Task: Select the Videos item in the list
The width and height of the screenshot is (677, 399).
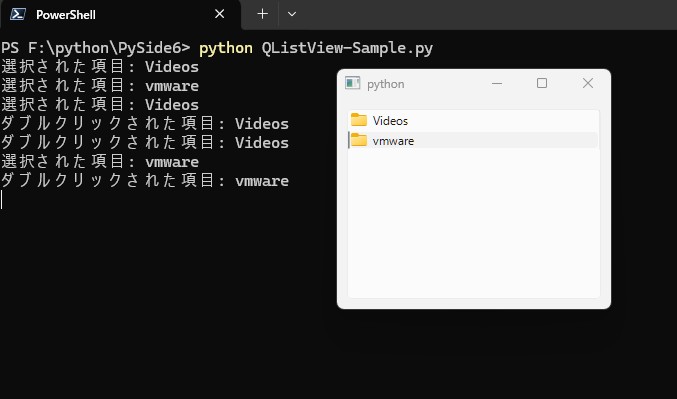Action: 473,120
